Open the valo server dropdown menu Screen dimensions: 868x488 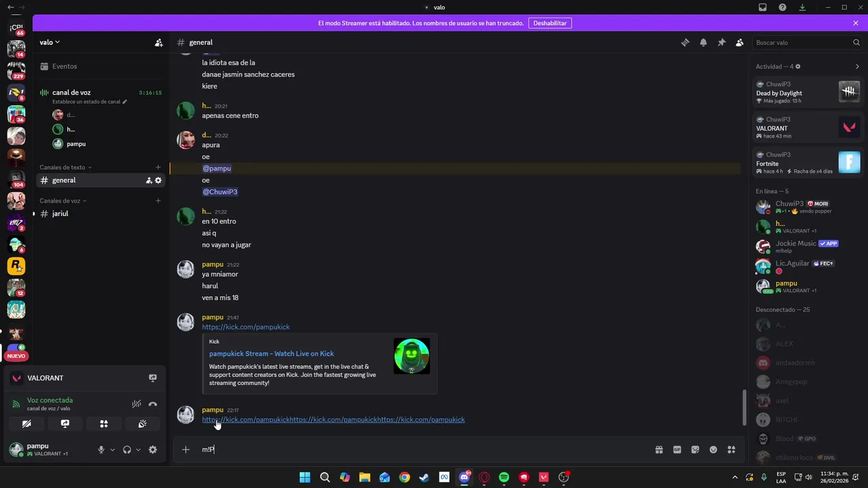[x=50, y=42]
